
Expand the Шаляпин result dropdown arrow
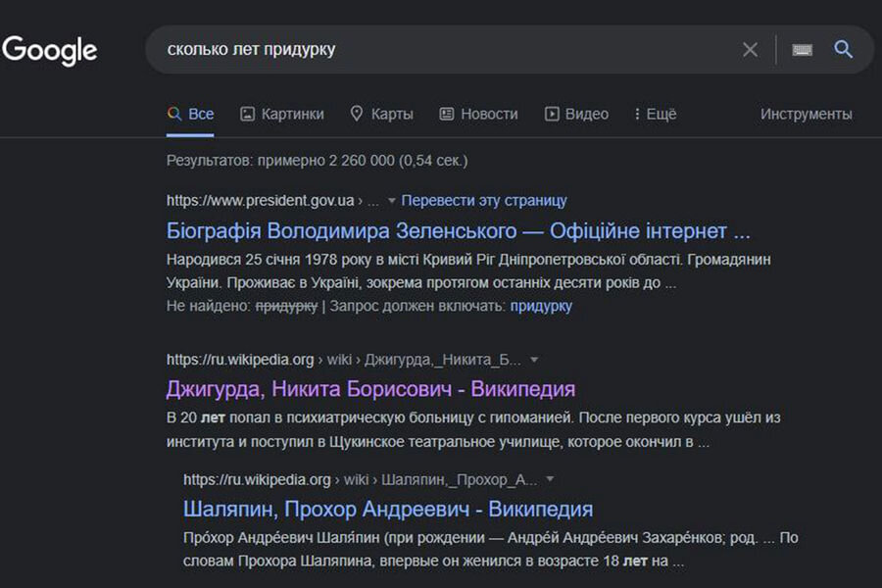(x=550, y=479)
